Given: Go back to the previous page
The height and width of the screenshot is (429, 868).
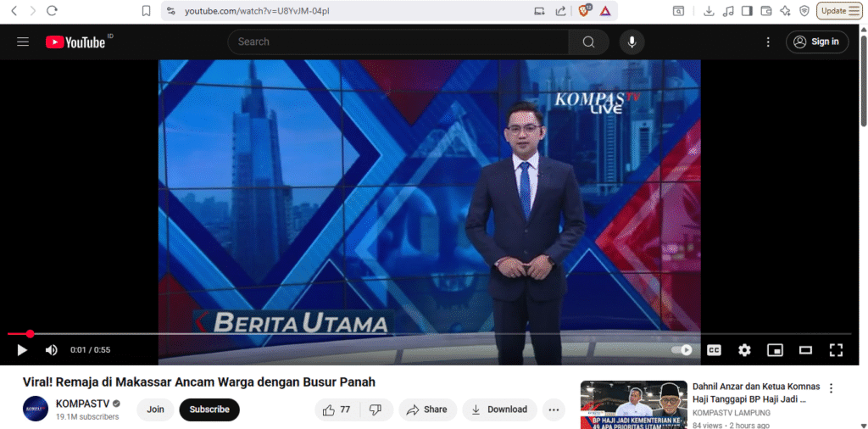Looking at the screenshot, I should coord(14,10).
